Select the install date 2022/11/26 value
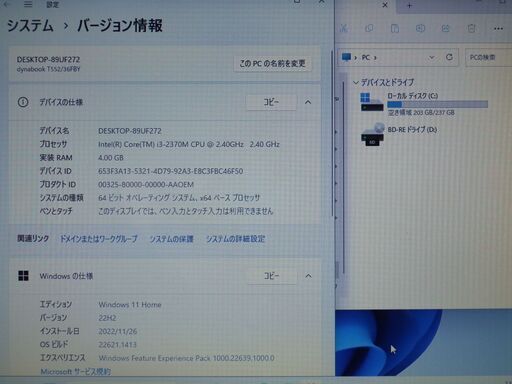Screen dimensions: 512x384 coord(118,331)
